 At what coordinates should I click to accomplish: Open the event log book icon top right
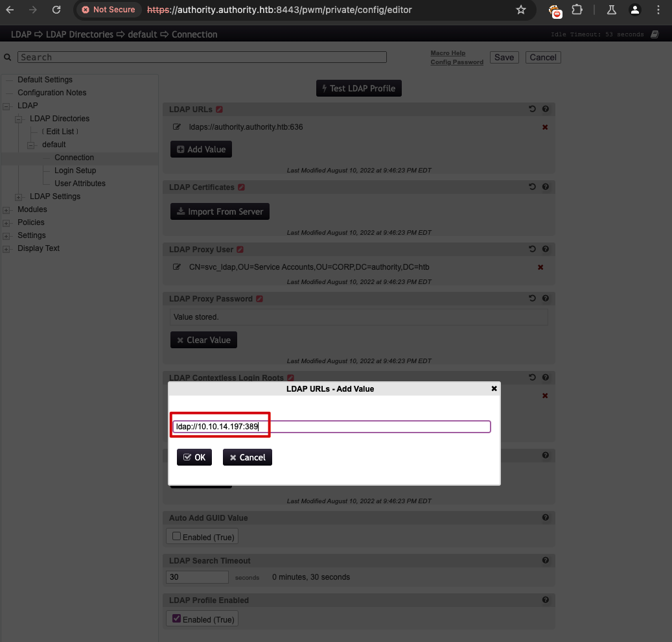point(655,34)
